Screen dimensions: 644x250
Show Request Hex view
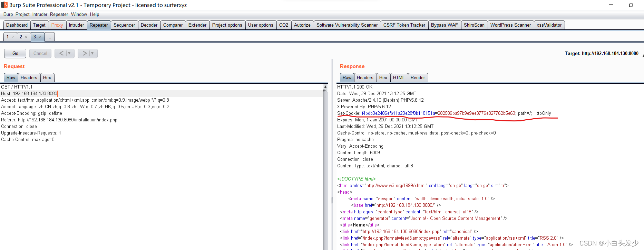[47, 77]
